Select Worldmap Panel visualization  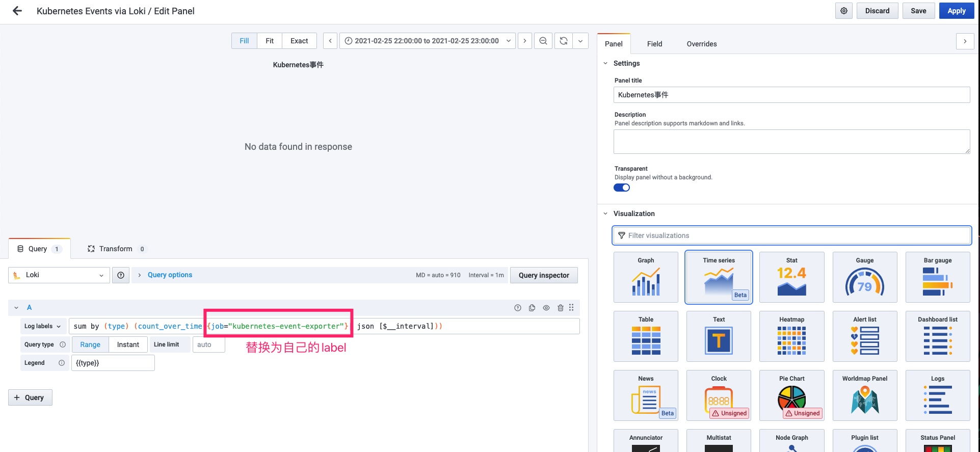point(865,395)
